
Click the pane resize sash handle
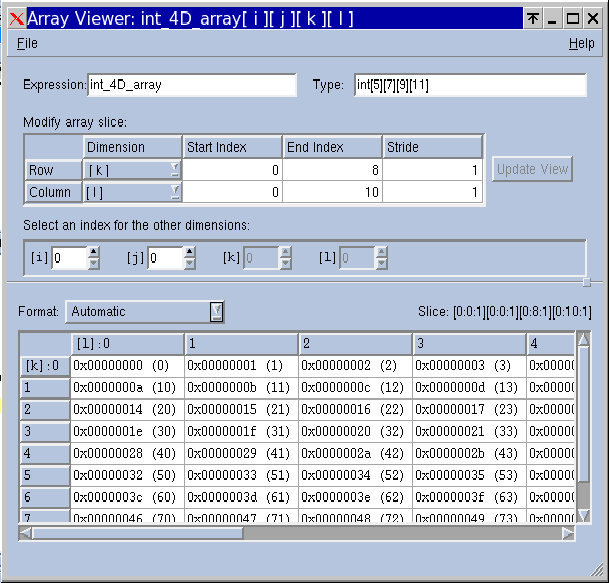pos(586,282)
